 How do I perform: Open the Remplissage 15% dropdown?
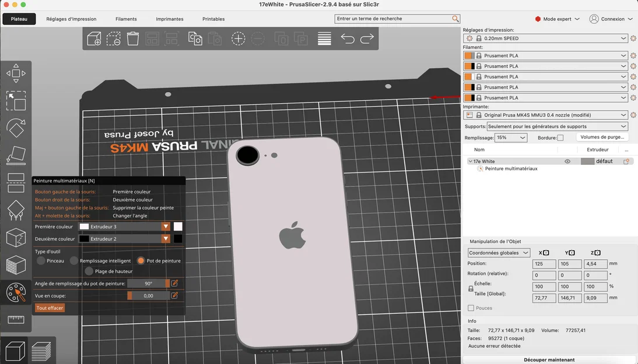tap(511, 137)
